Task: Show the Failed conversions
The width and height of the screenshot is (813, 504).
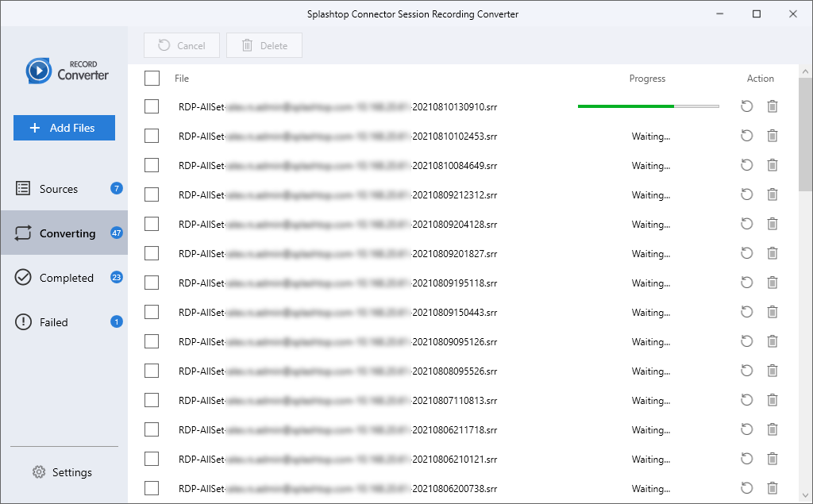Action: click(x=64, y=322)
